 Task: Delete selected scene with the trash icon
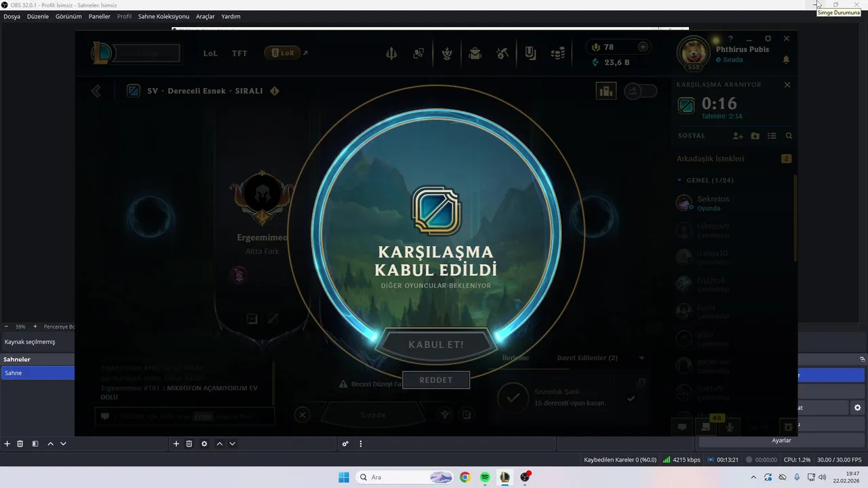click(20, 444)
